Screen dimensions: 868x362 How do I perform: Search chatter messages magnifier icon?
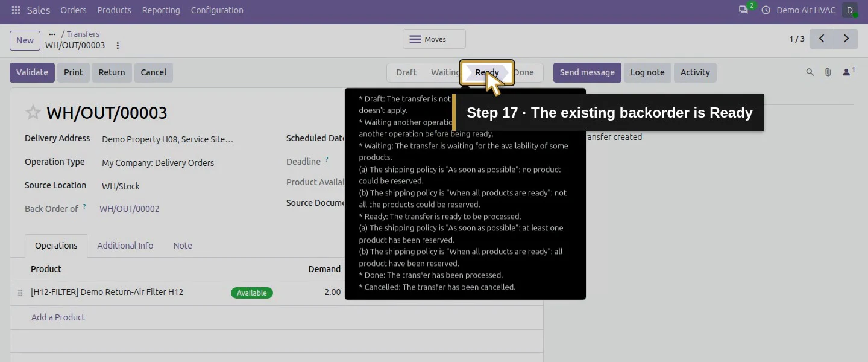tap(810, 72)
